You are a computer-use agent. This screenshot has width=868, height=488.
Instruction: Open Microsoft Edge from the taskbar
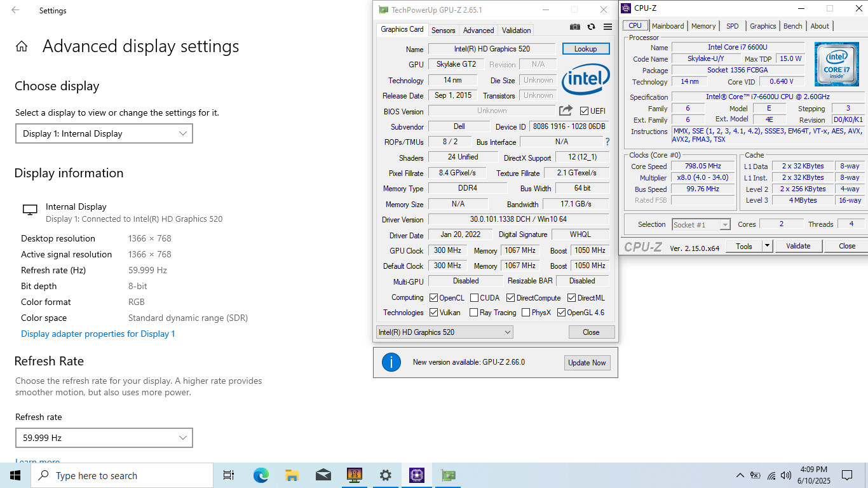261,475
